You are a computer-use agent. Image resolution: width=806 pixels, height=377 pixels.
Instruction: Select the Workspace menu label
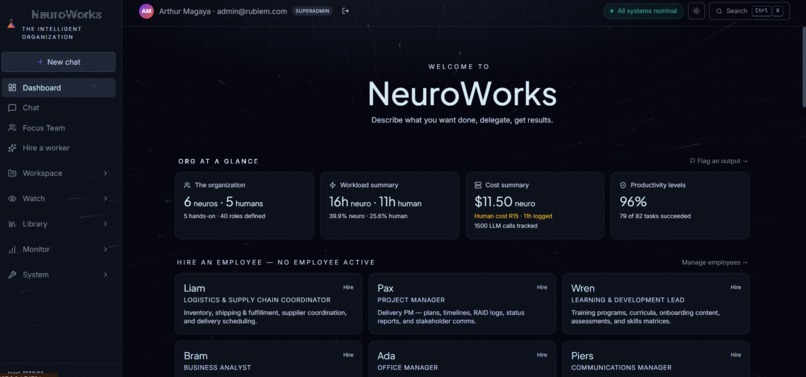coord(42,173)
